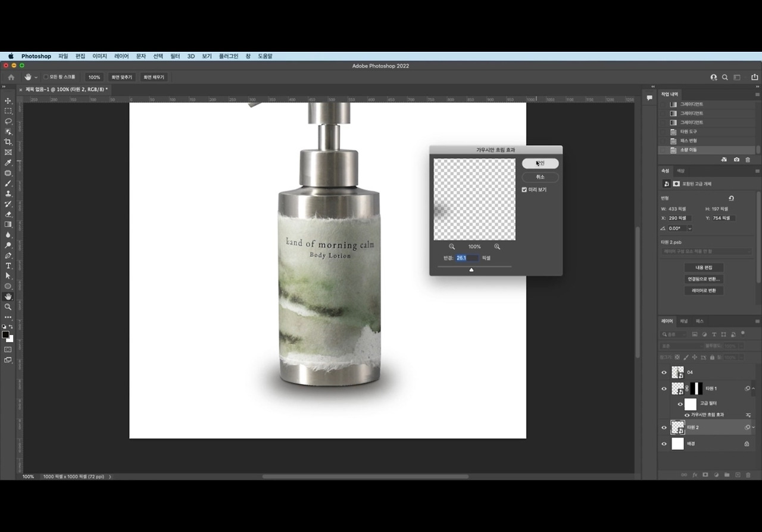
Task: Collapse 타원 1 smart filter list
Action: [x=754, y=389]
